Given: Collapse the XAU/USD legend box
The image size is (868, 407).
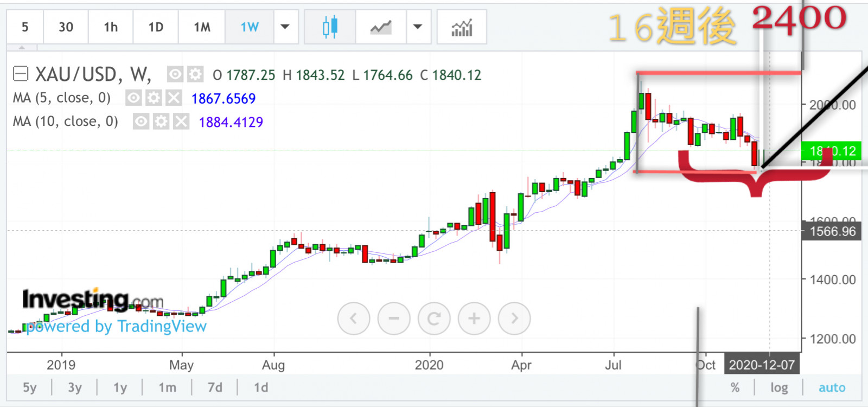Looking at the screenshot, I should [21, 74].
